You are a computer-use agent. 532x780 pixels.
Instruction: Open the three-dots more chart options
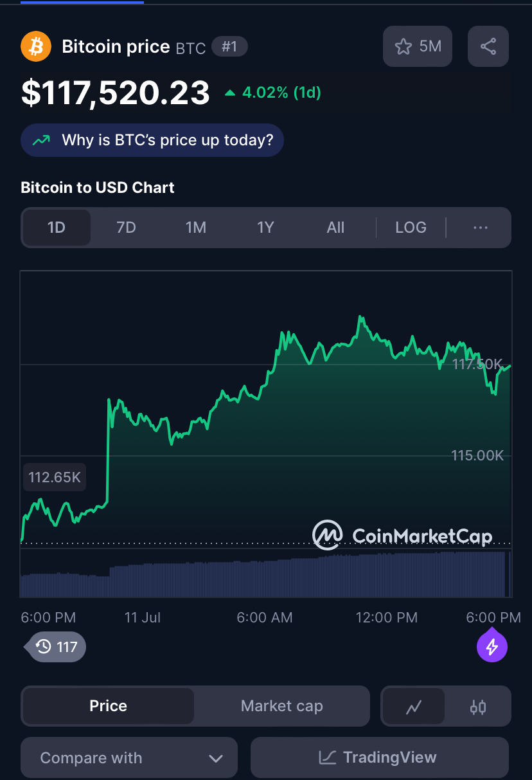[x=481, y=228]
